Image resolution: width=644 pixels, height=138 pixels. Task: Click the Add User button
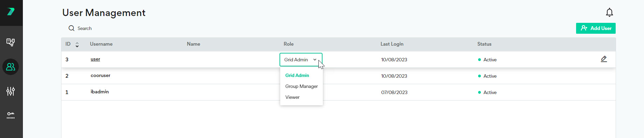pos(596,28)
